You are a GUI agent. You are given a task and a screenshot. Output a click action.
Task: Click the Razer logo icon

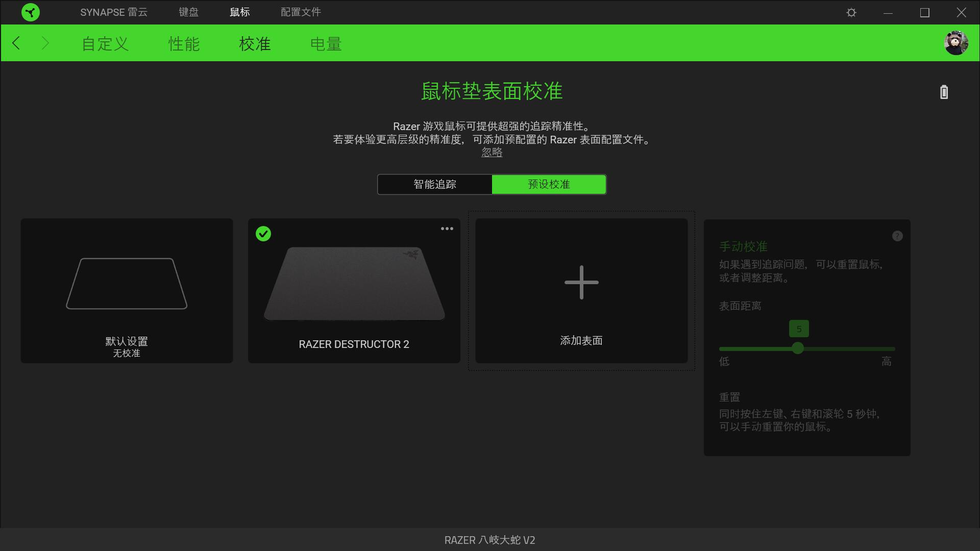tap(31, 12)
